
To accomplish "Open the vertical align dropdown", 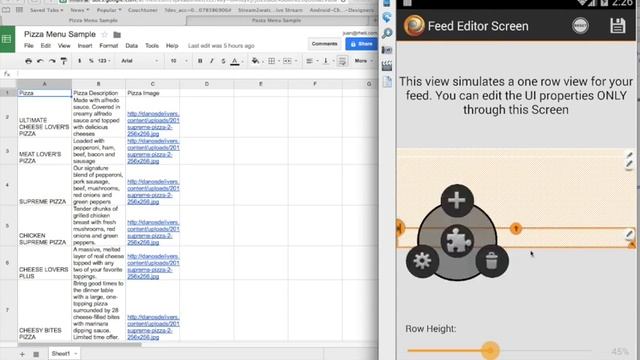I will click(x=328, y=61).
